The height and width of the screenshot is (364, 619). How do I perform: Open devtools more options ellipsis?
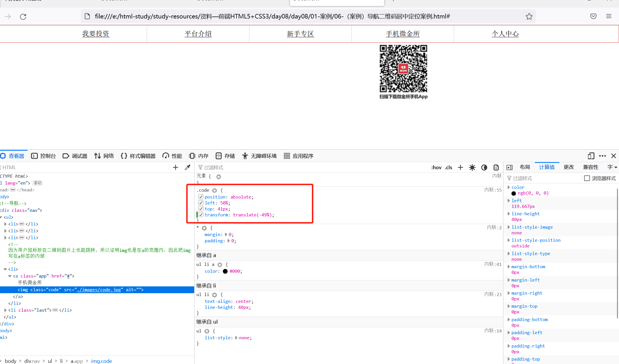tap(602, 156)
